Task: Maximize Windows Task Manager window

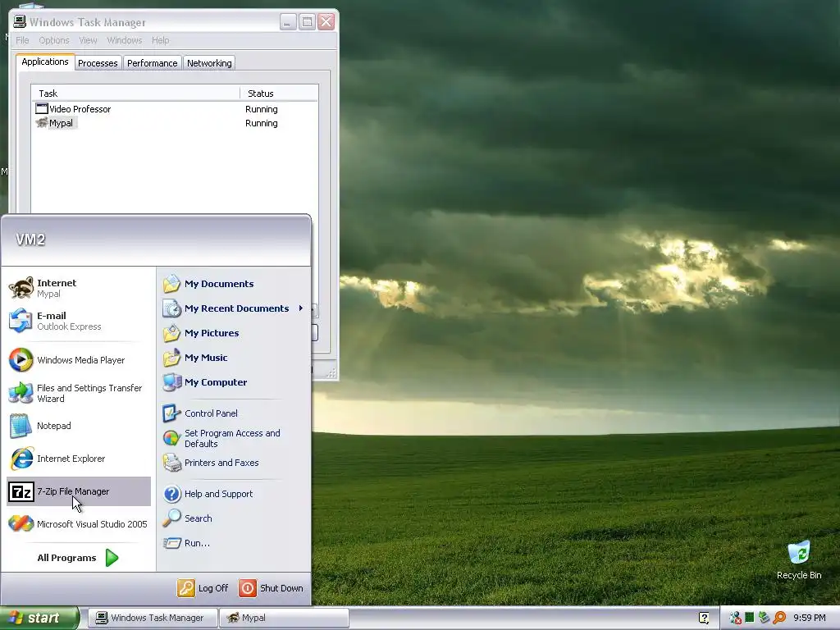Action: click(x=307, y=22)
